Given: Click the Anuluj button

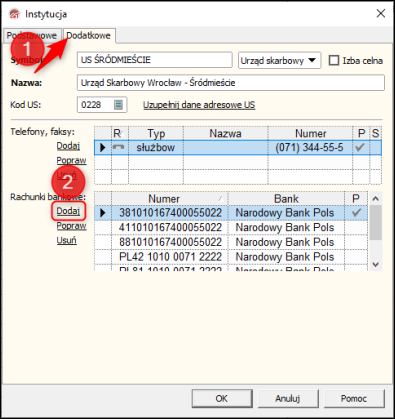Looking at the screenshot, I should (288, 398).
